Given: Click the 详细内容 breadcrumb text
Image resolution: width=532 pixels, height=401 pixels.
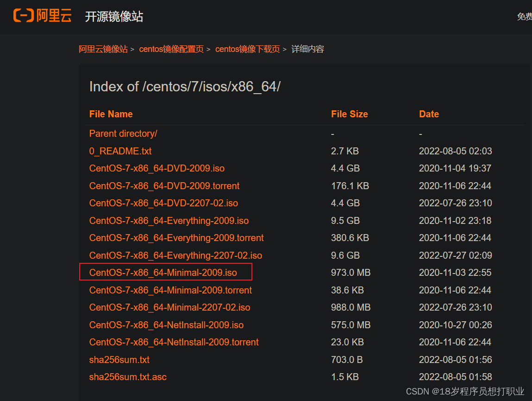Looking at the screenshot, I should (308, 49).
